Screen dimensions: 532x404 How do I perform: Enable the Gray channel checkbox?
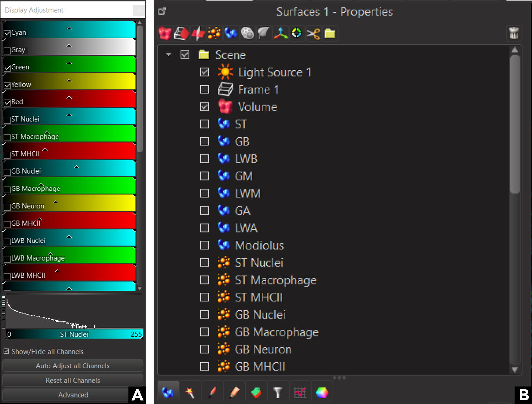pyautogui.click(x=7, y=50)
